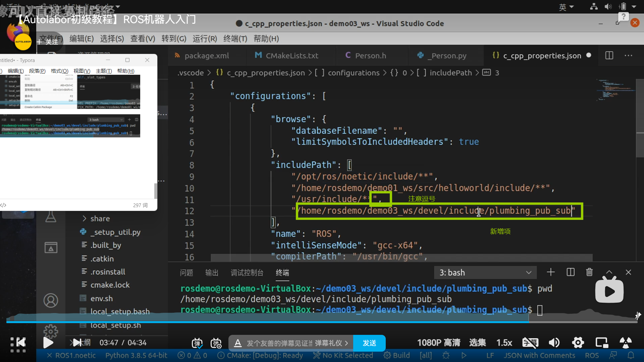Open the 终端(T) menu
Viewport: 644px width, 362px height.
pos(235,39)
